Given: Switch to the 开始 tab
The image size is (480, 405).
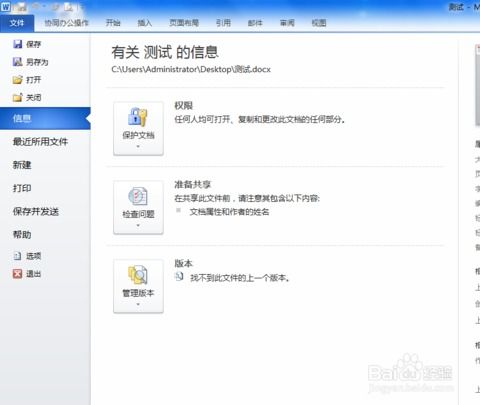Looking at the screenshot, I should coord(113,23).
